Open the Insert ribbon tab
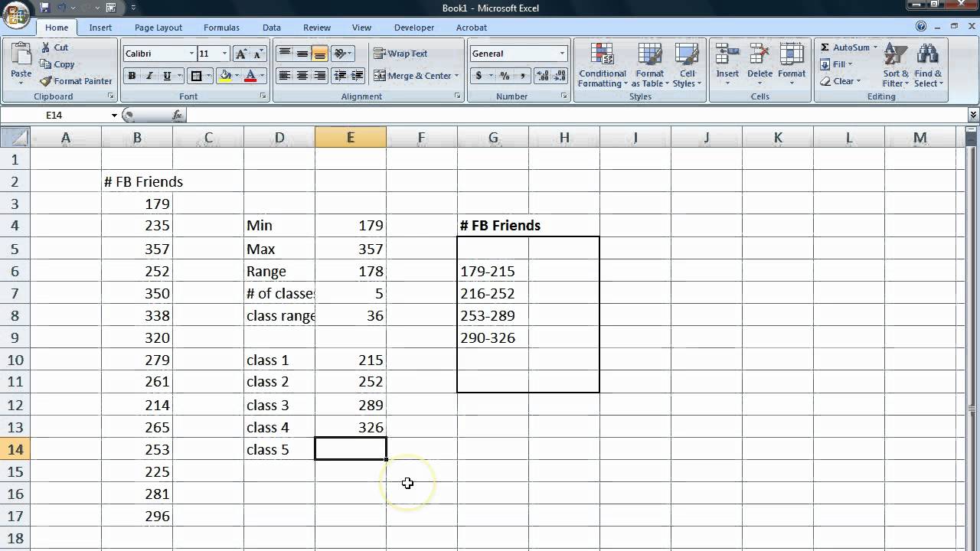 (100, 28)
